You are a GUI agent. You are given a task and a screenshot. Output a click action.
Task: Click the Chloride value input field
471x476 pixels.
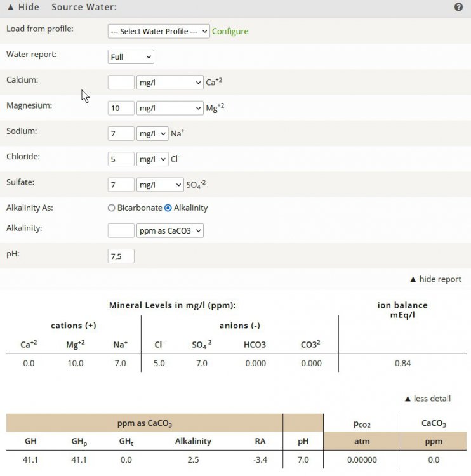point(121,159)
